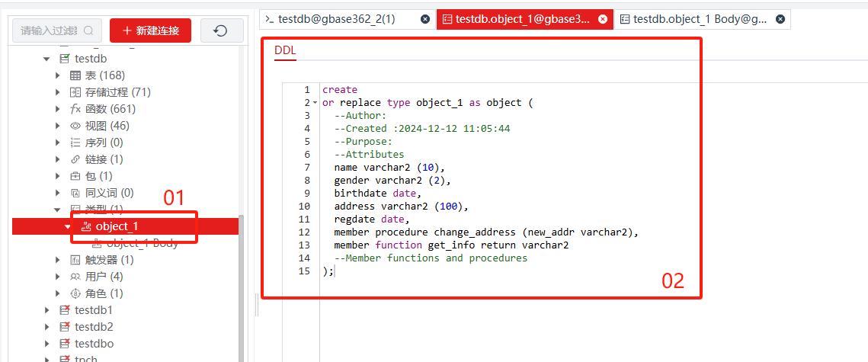
Task: Click the 链接 (1) link icon
Action: click(75, 159)
